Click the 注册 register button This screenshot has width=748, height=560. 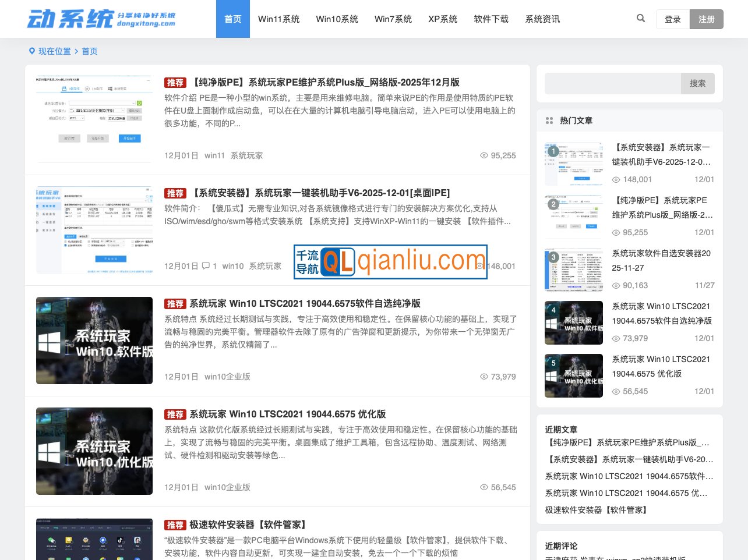click(706, 19)
